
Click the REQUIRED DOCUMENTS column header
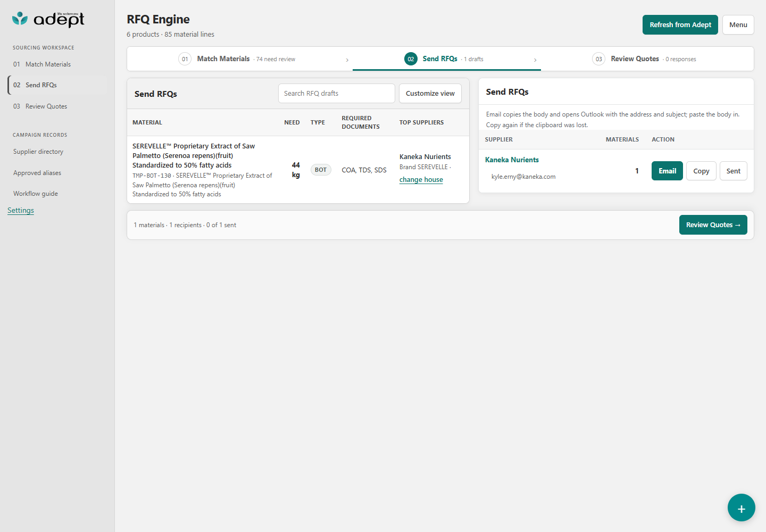click(361, 122)
